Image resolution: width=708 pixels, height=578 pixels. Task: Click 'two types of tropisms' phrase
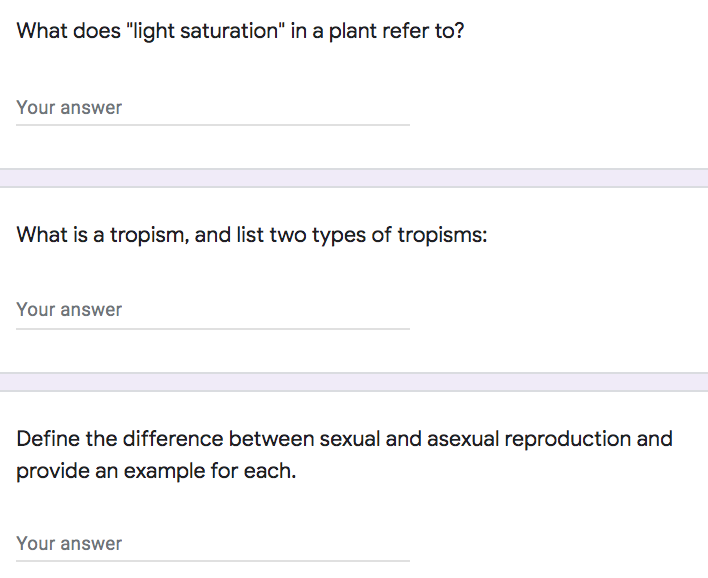pos(375,236)
